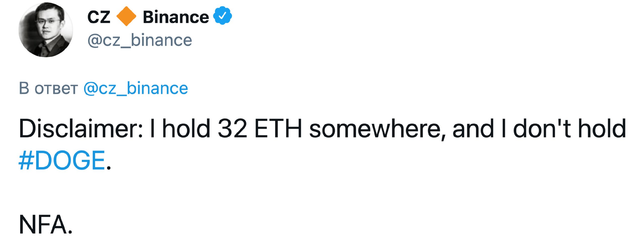Click the '32' number in tweet text
The height and width of the screenshot is (244, 644).
(x=233, y=129)
